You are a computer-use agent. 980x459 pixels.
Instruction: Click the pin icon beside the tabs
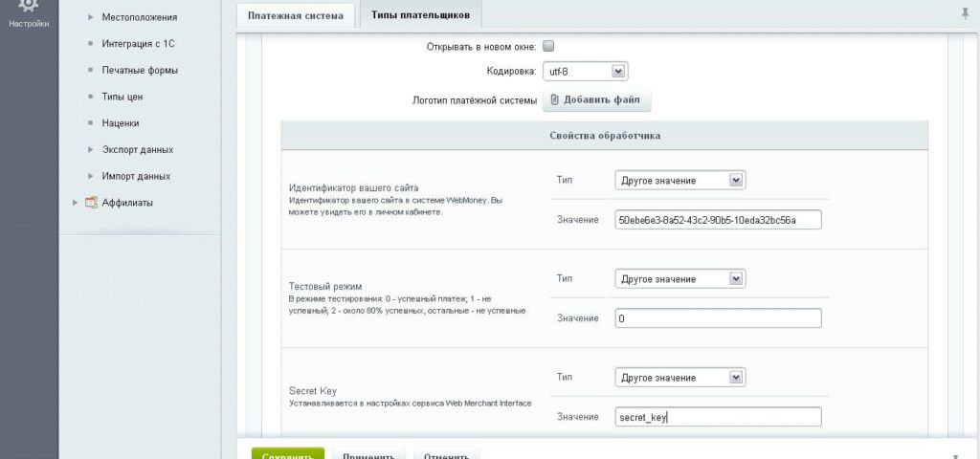[x=964, y=13]
